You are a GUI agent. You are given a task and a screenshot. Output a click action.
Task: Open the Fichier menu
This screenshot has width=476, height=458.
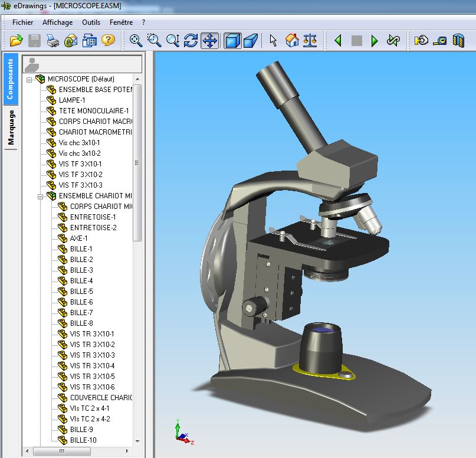[22, 22]
